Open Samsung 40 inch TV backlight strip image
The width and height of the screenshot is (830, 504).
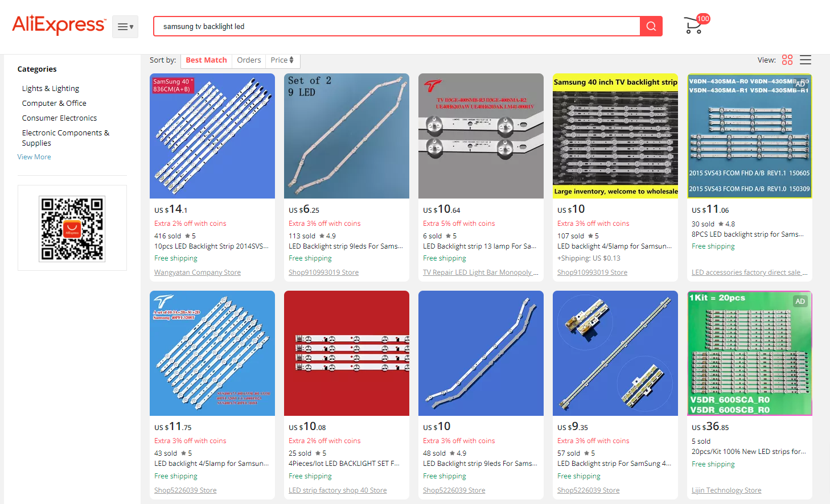[615, 136]
